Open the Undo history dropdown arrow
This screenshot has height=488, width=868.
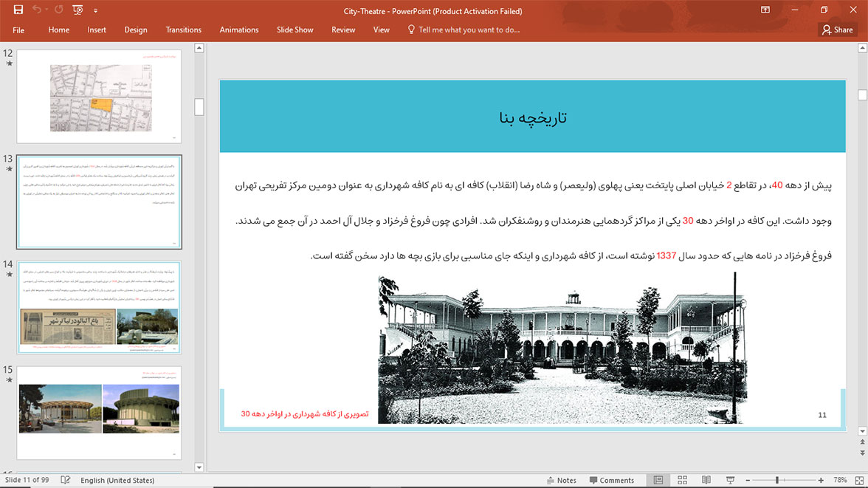[46, 10]
